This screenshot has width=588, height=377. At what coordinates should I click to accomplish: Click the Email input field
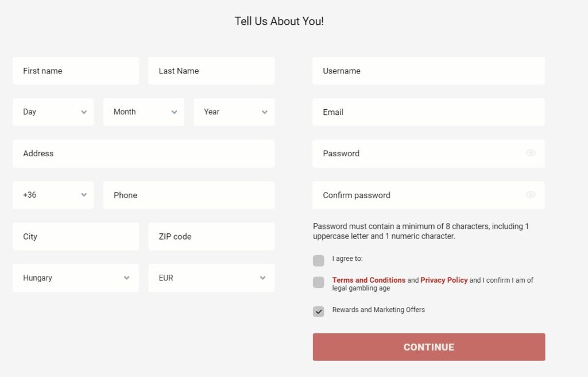coord(428,112)
